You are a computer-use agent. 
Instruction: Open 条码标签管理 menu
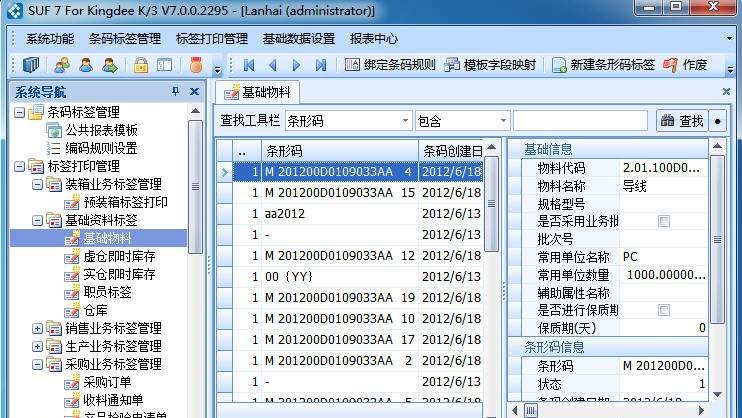(x=125, y=39)
